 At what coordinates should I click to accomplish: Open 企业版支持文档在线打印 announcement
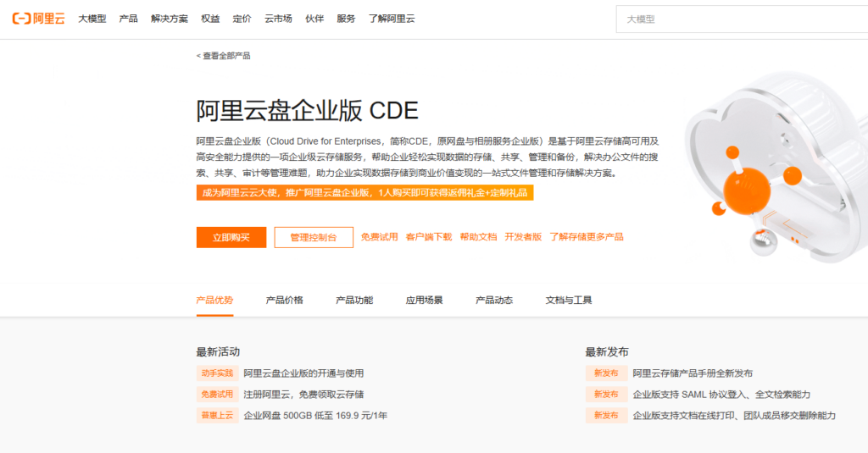[734, 416]
